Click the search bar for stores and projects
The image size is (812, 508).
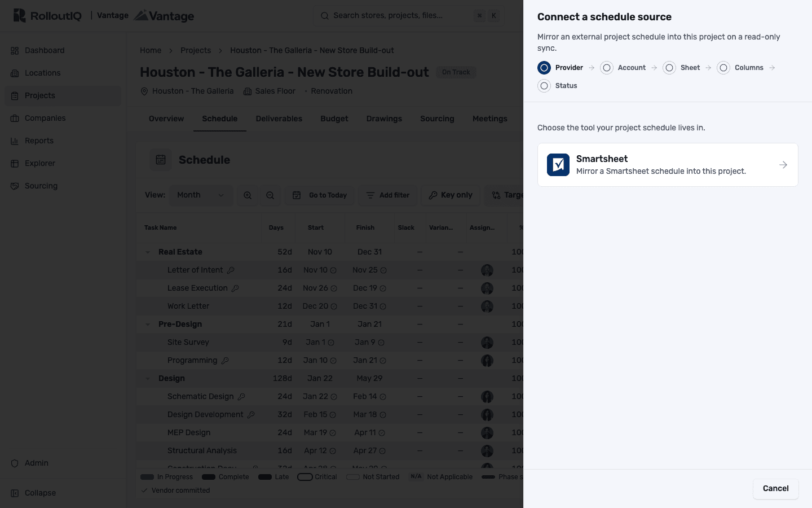click(x=409, y=16)
